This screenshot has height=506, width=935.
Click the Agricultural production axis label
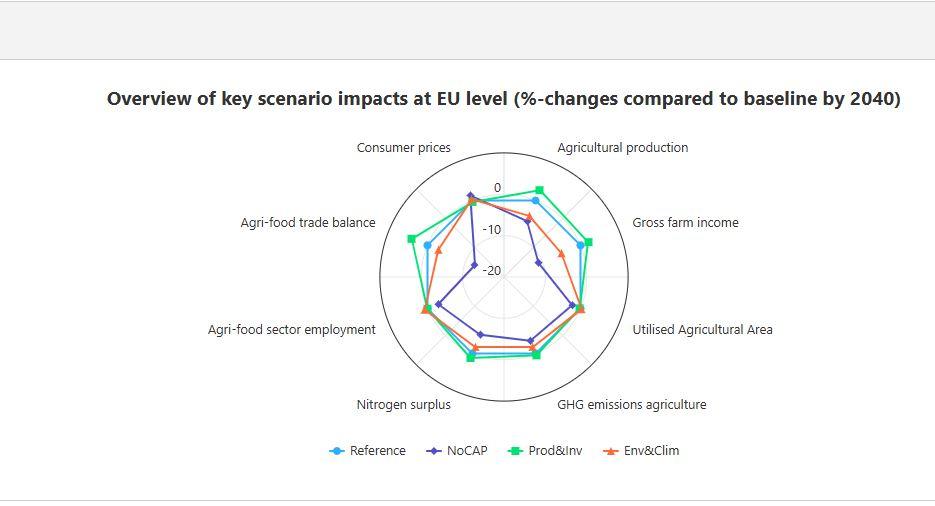pyautogui.click(x=622, y=148)
